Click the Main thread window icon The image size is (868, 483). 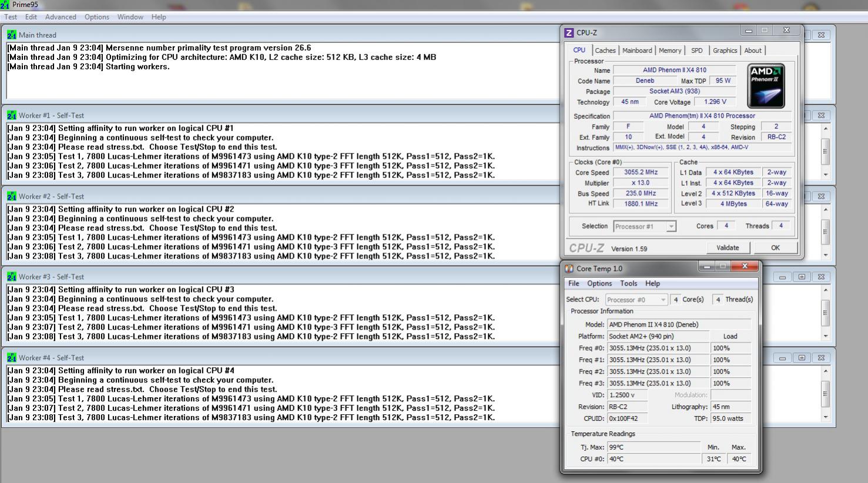coord(12,35)
